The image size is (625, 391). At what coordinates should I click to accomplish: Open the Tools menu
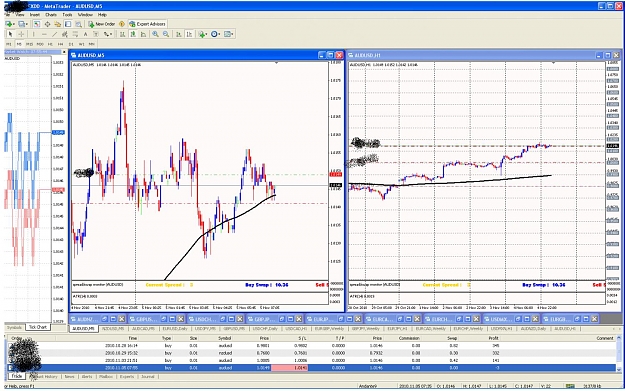click(x=67, y=15)
